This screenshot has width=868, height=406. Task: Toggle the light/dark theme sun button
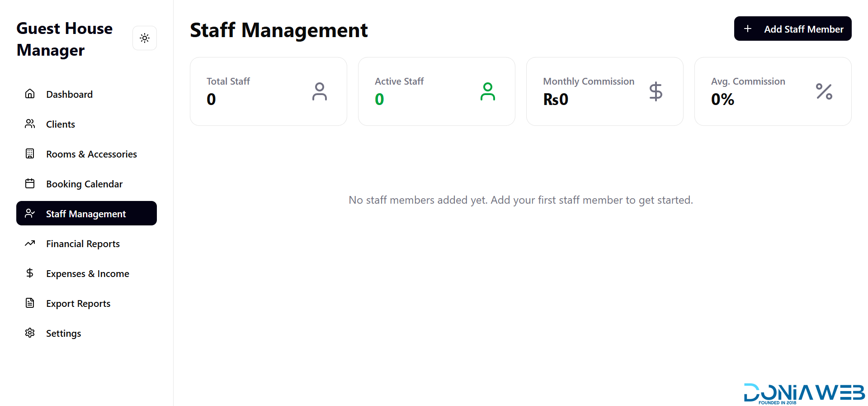tap(145, 38)
